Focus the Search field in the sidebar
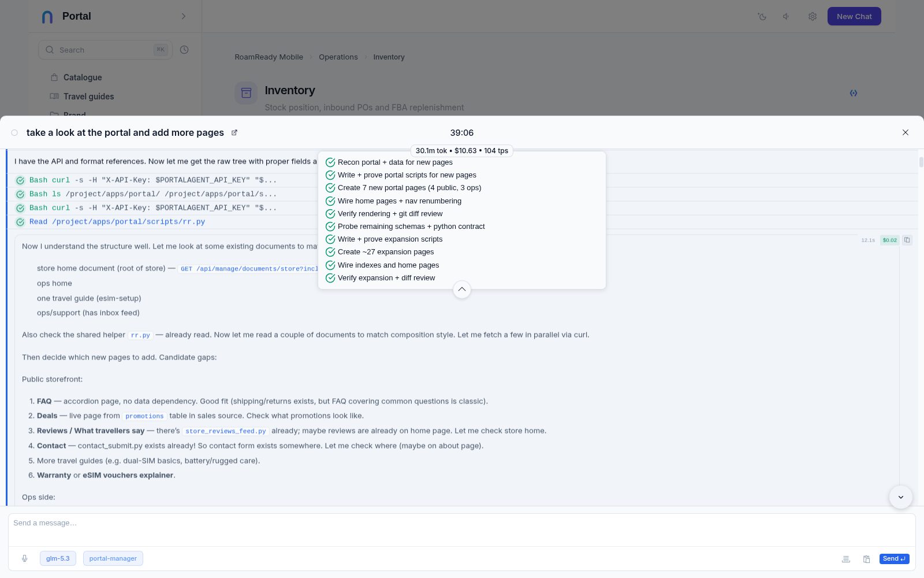 click(x=105, y=50)
